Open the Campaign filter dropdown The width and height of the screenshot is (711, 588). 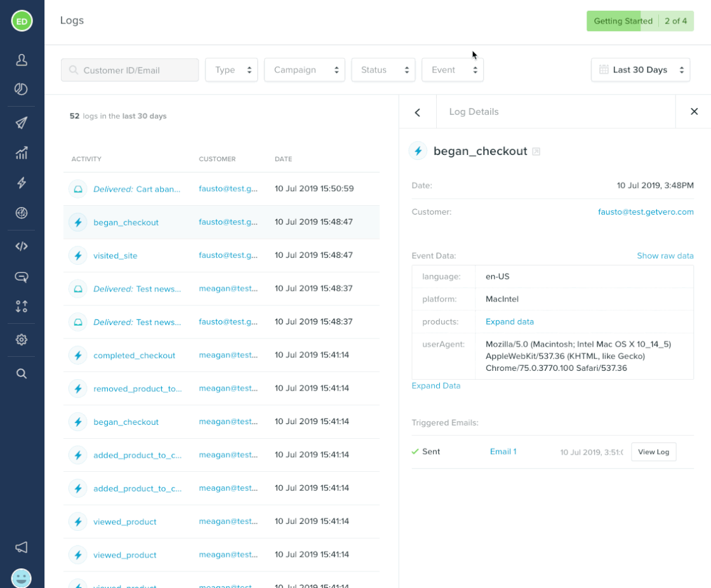click(x=304, y=70)
